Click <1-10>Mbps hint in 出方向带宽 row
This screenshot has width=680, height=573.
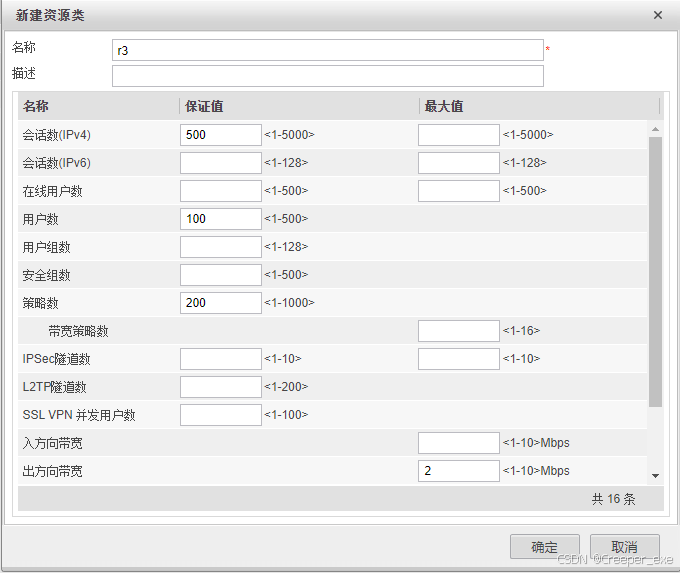pyautogui.click(x=536, y=471)
